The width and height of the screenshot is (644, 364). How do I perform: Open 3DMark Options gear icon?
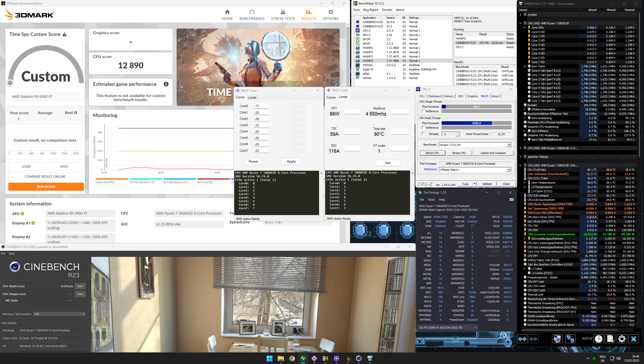(330, 12)
